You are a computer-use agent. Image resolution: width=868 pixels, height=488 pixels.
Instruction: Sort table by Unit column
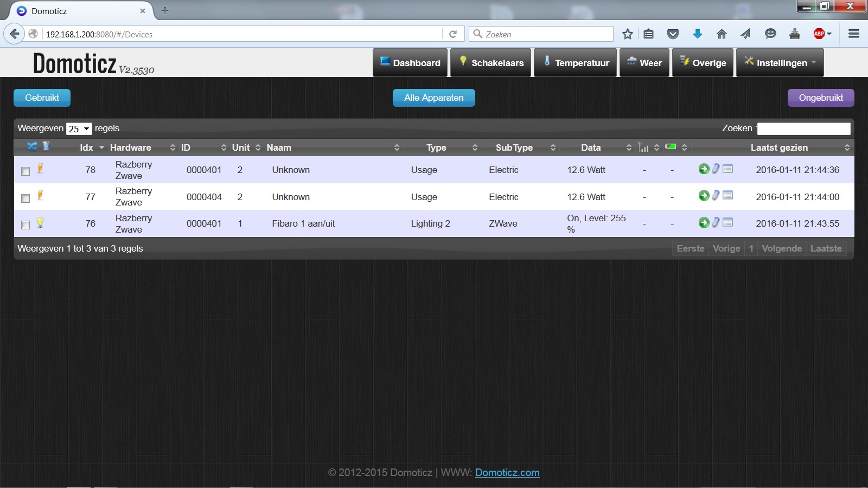point(246,147)
